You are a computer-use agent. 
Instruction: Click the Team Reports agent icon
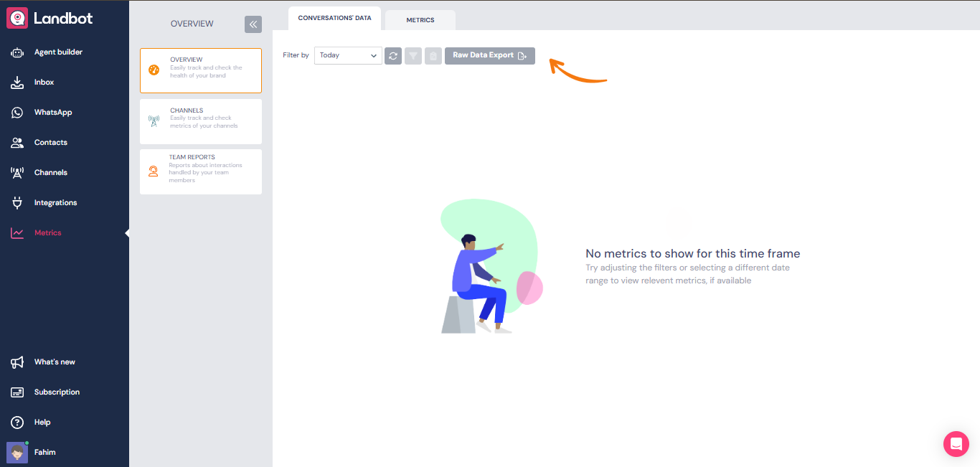[154, 171]
